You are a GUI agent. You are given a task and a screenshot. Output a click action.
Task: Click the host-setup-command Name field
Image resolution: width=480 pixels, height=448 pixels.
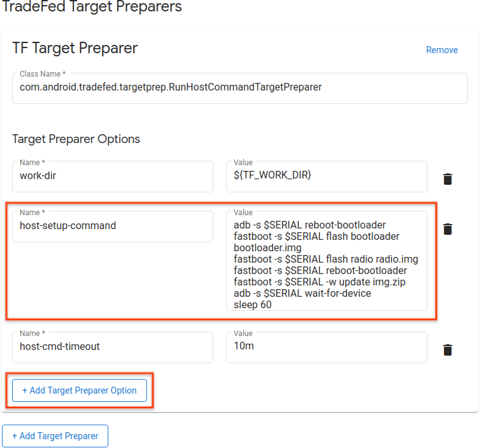[x=112, y=226]
